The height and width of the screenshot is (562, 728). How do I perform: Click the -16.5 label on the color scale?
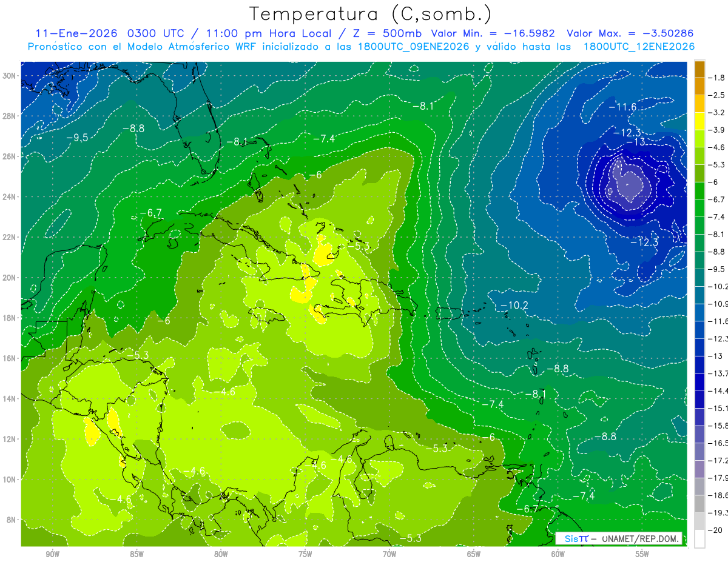(x=718, y=443)
